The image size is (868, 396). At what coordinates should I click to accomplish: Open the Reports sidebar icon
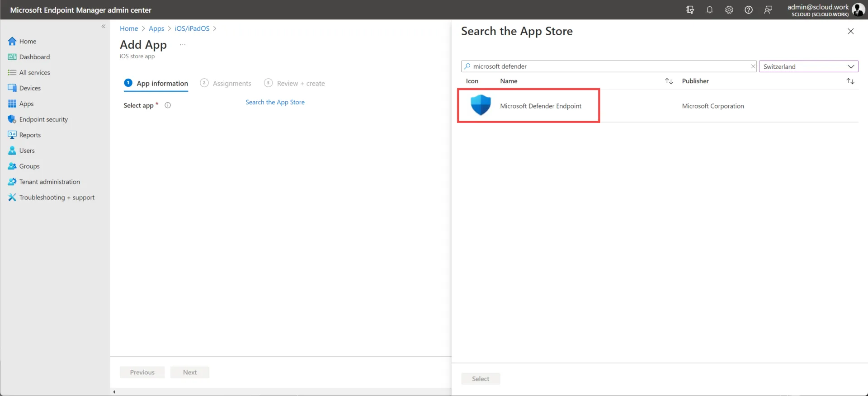pyautogui.click(x=12, y=135)
